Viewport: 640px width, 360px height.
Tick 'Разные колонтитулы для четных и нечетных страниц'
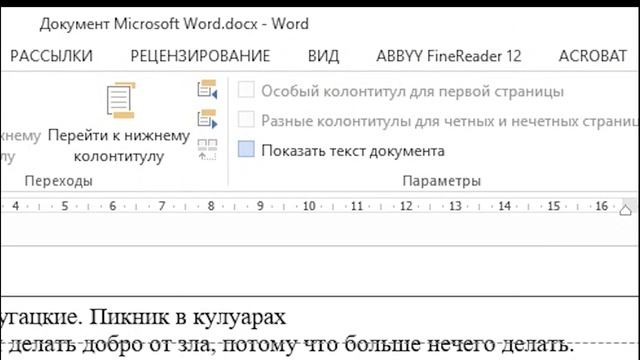pos(246,120)
